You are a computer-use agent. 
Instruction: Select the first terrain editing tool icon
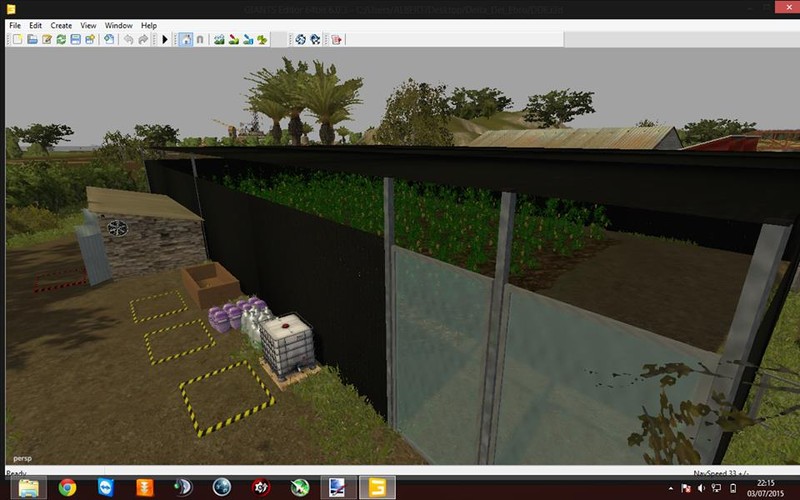(219, 40)
